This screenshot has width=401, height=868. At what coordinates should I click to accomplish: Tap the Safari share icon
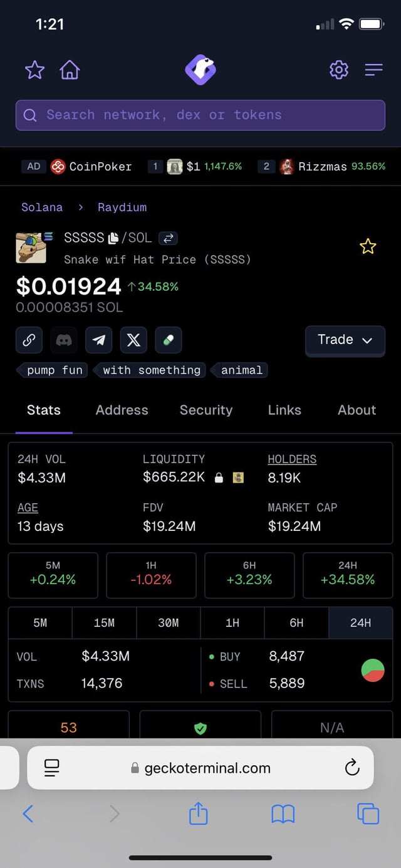198,813
